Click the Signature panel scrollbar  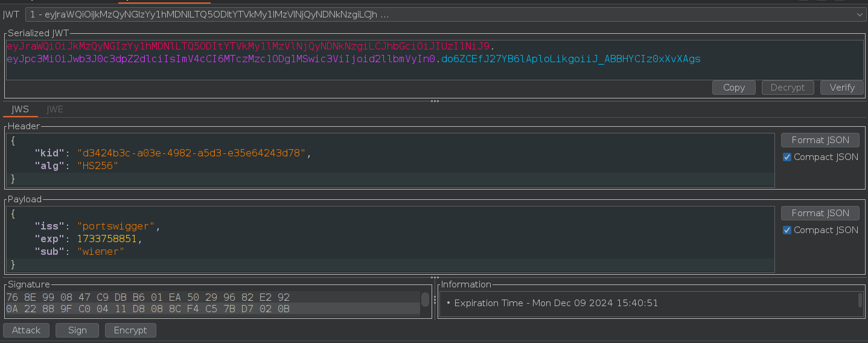pyautogui.click(x=425, y=300)
